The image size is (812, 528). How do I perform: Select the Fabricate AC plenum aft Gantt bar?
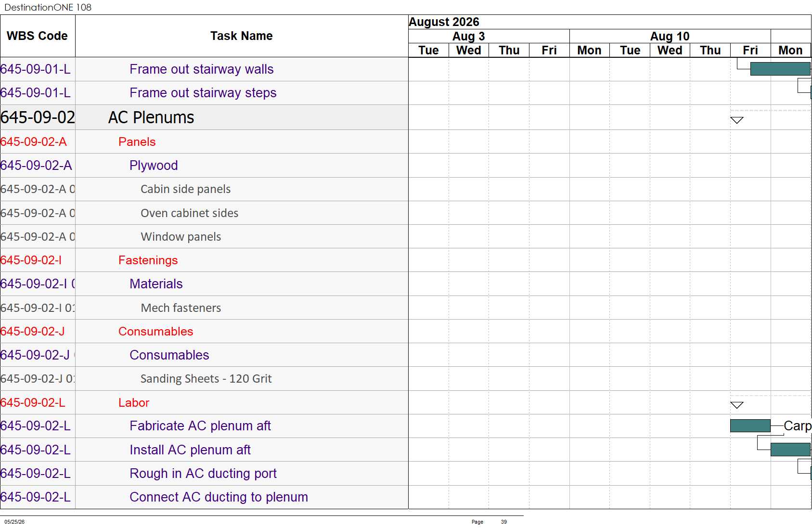click(750, 425)
